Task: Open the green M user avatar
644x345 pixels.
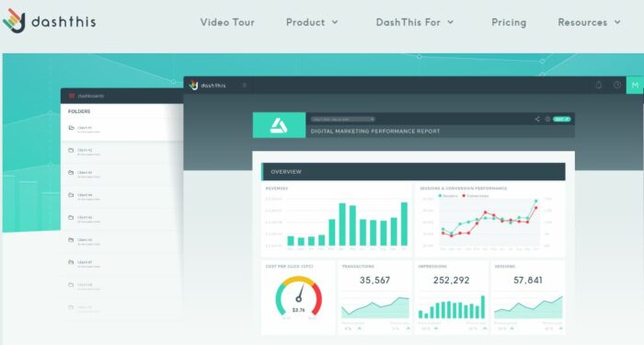Action: tap(635, 85)
